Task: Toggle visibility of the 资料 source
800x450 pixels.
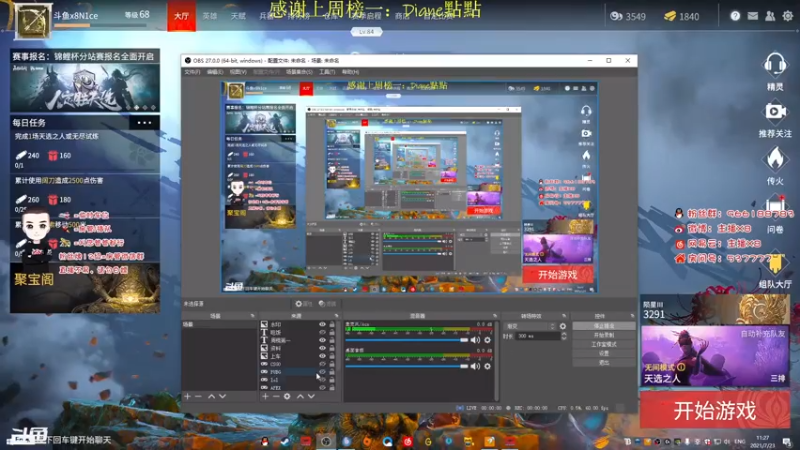Action: pyautogui.click(x=322, y=348)
